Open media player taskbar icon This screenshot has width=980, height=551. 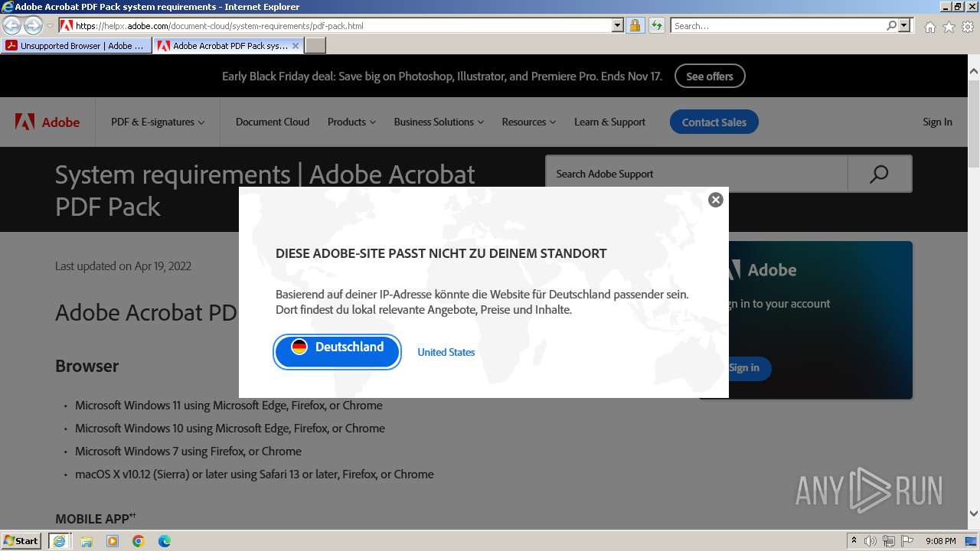click(x=113, y=541)
